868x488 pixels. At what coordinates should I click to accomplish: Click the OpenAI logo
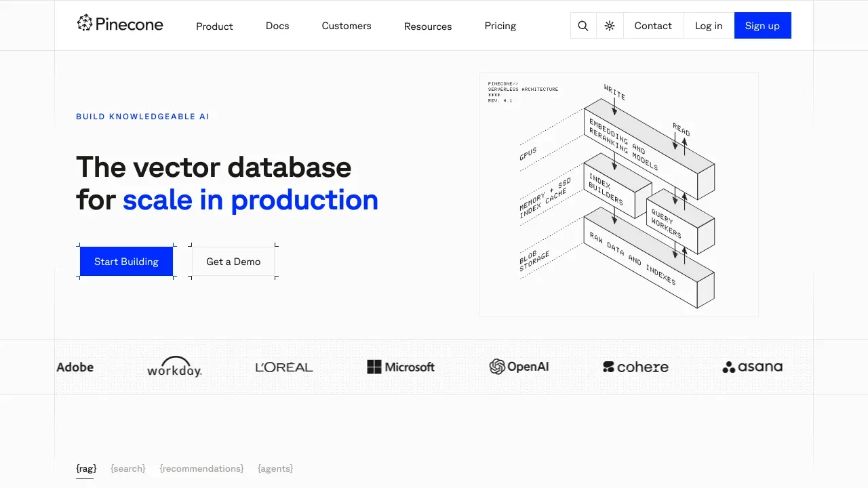[x=519, y=367]
